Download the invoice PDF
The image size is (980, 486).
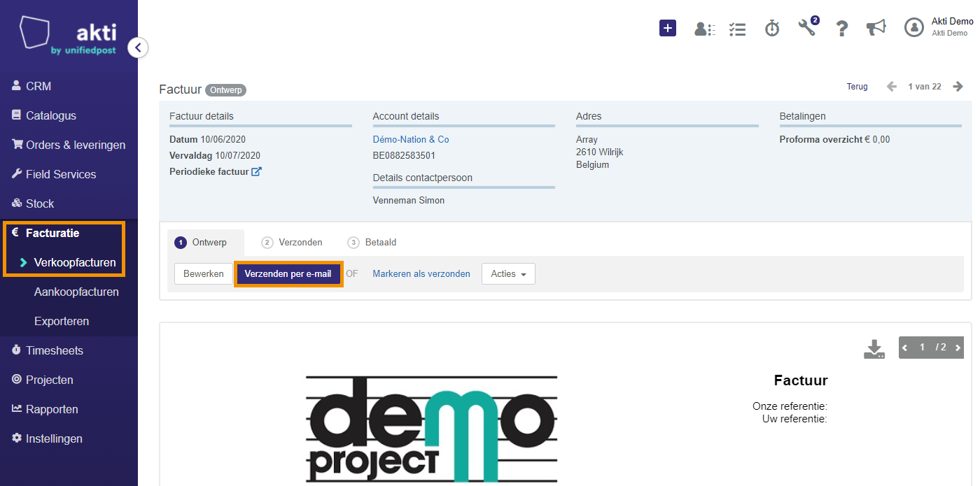click(x=874, y=349)
